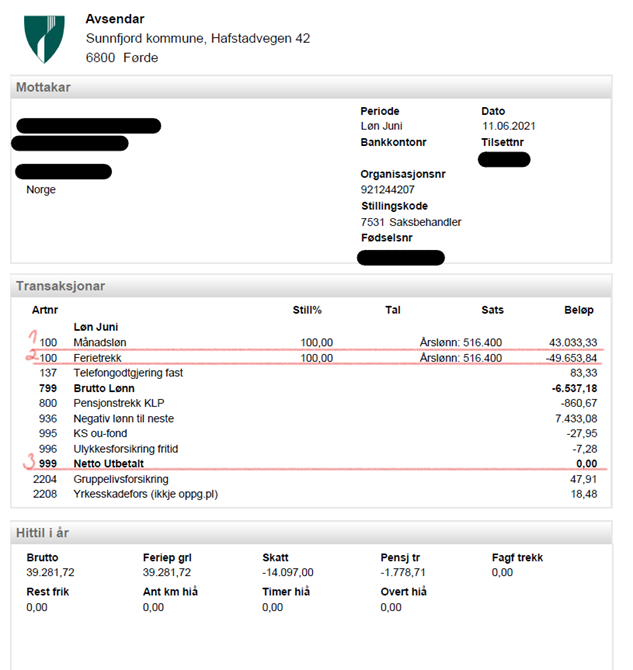Click the Månadsløn row label
The width and height of the screenshot is (633, 670).
click(x=100, y=343)
